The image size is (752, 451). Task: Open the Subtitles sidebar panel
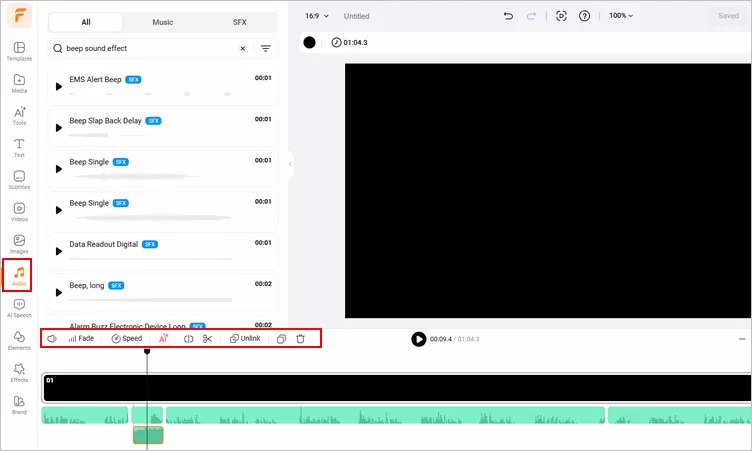pyautogui.click(x=19, y=180)
